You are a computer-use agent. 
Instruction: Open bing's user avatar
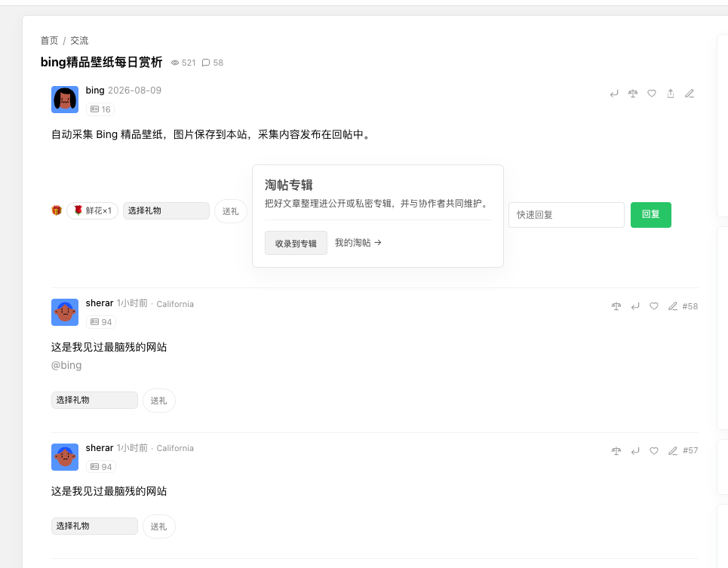[x=65, y=100]
